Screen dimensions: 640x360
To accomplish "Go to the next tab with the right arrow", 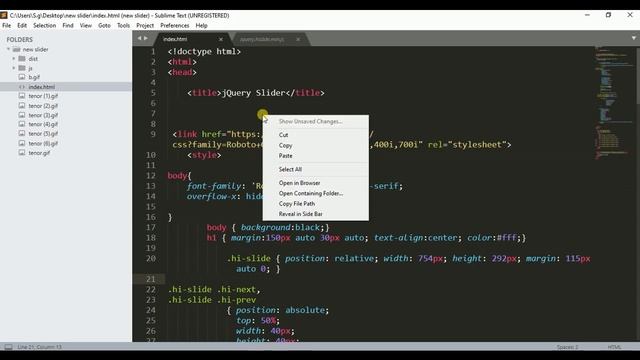I will click(x=146, y=38).
